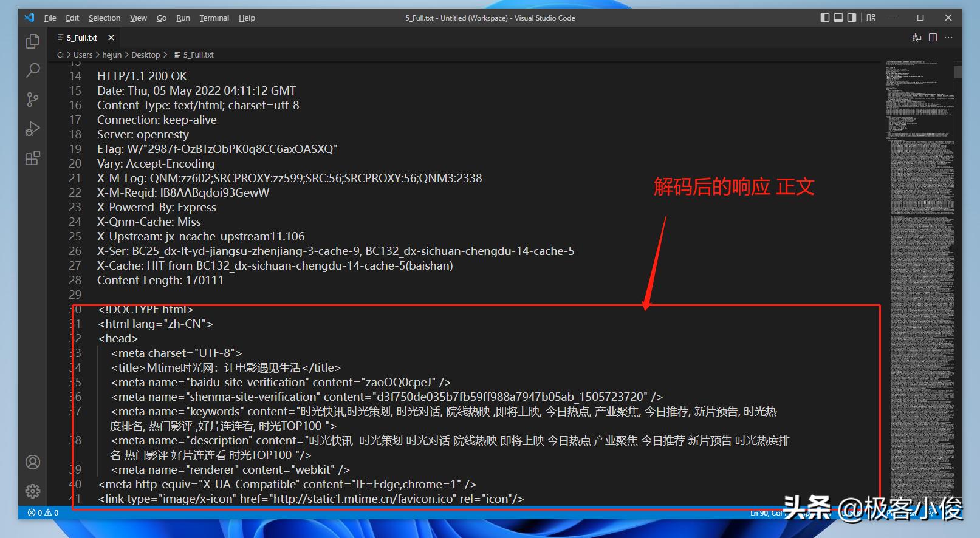980x538 pixels.
Task: Open the File menu
Action: tap(50, 18)
